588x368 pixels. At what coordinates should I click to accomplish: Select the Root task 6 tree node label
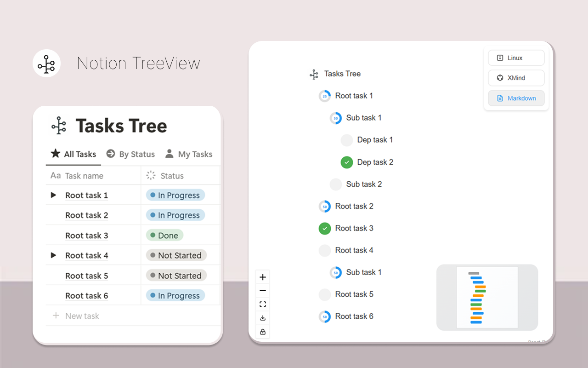354,316
